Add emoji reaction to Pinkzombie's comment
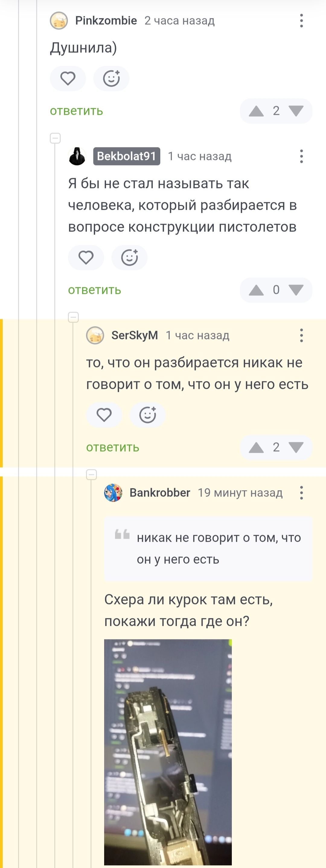 (x=111, y=78)
